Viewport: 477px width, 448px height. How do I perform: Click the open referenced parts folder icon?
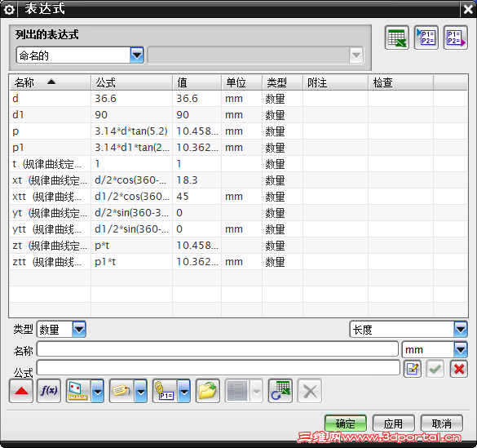(208, 391)
